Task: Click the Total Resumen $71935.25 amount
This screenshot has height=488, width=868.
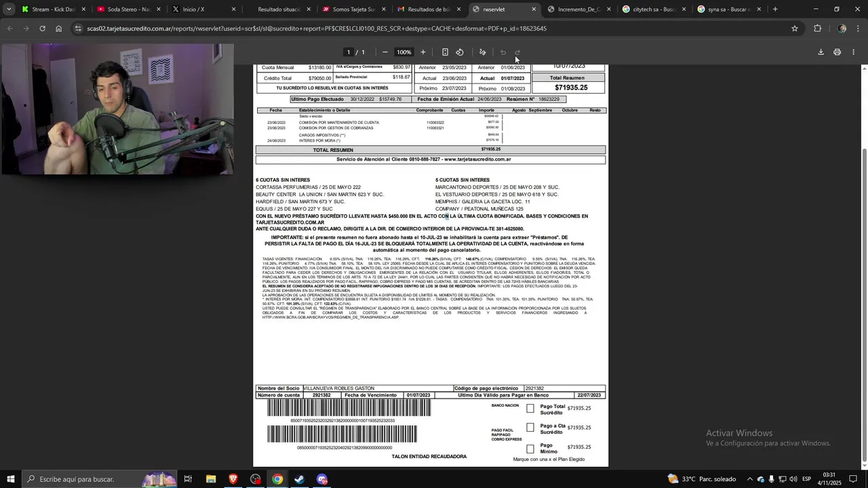Action: [x=571, y=87]
